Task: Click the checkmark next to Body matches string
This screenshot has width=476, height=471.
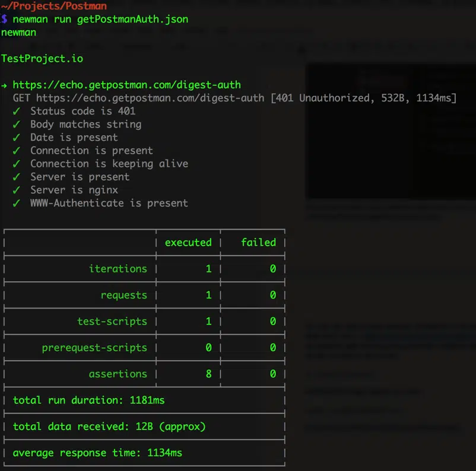Action: click(x=17, y=124)
